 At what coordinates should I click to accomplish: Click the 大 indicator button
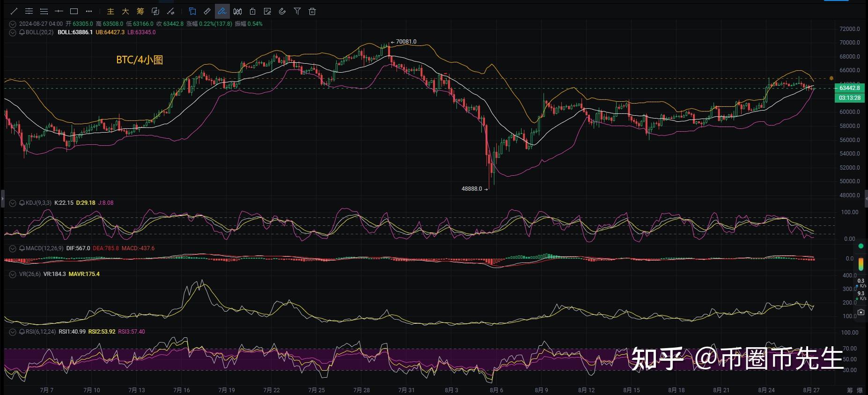125,11
